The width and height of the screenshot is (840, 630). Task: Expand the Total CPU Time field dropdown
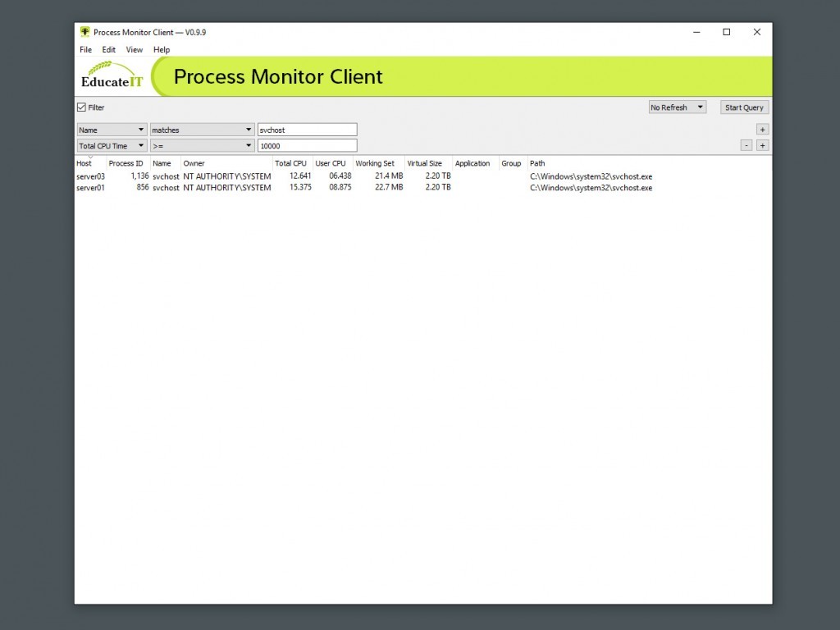click(112, 145)
